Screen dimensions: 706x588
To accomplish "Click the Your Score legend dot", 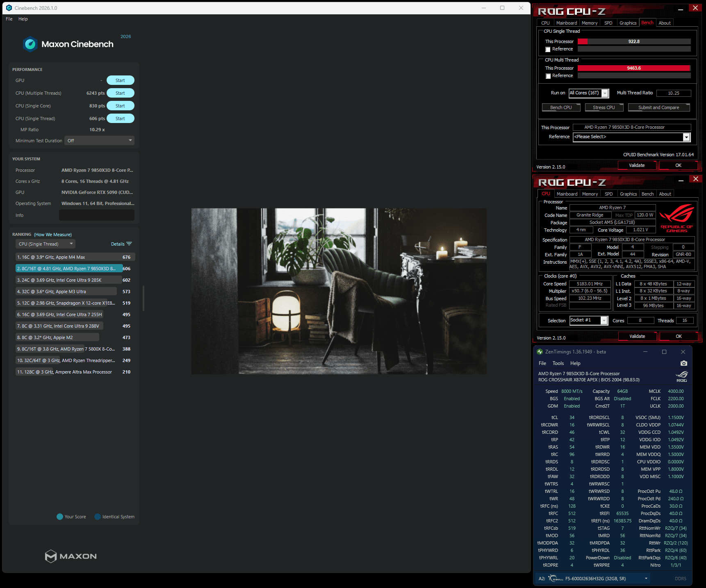I will (60, 517).
